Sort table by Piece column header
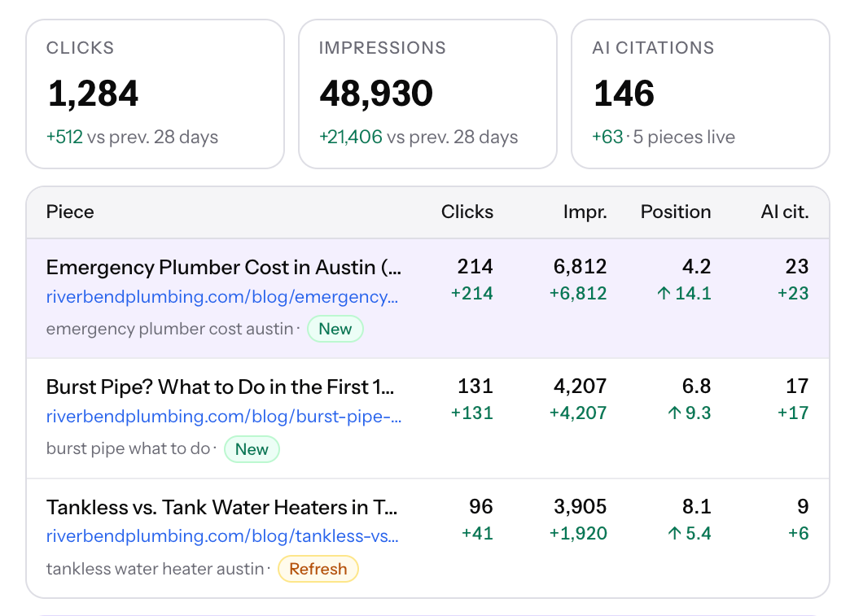The height and width of the screenshot is (616, 850). coord(70,212)
